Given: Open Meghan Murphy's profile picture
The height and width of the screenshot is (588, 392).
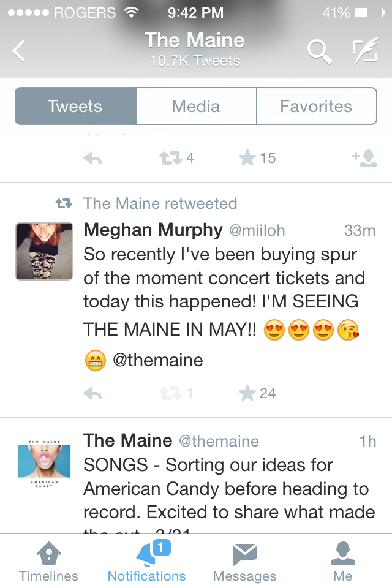Looking at the screenshot, I should (44, 251).
